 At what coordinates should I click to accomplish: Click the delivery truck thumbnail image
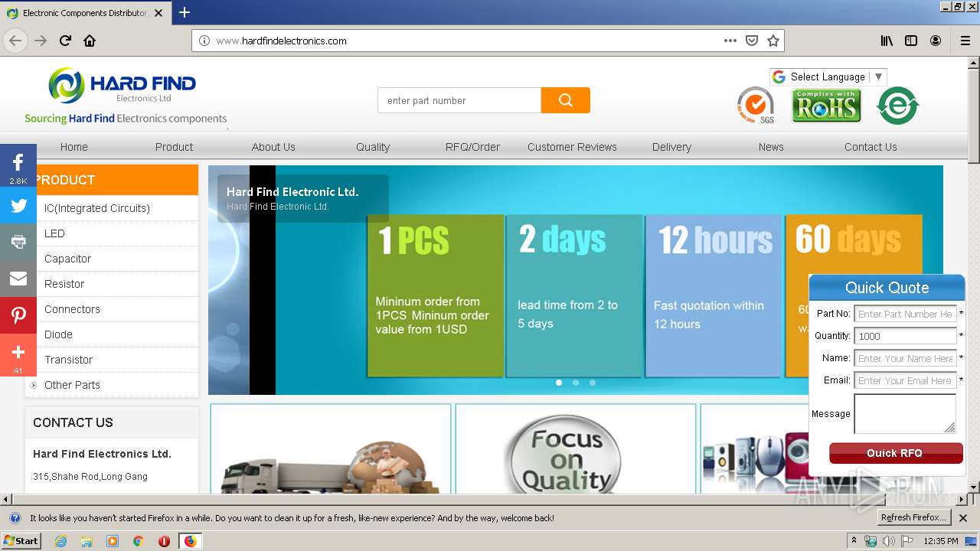click(x=331, y=449)
